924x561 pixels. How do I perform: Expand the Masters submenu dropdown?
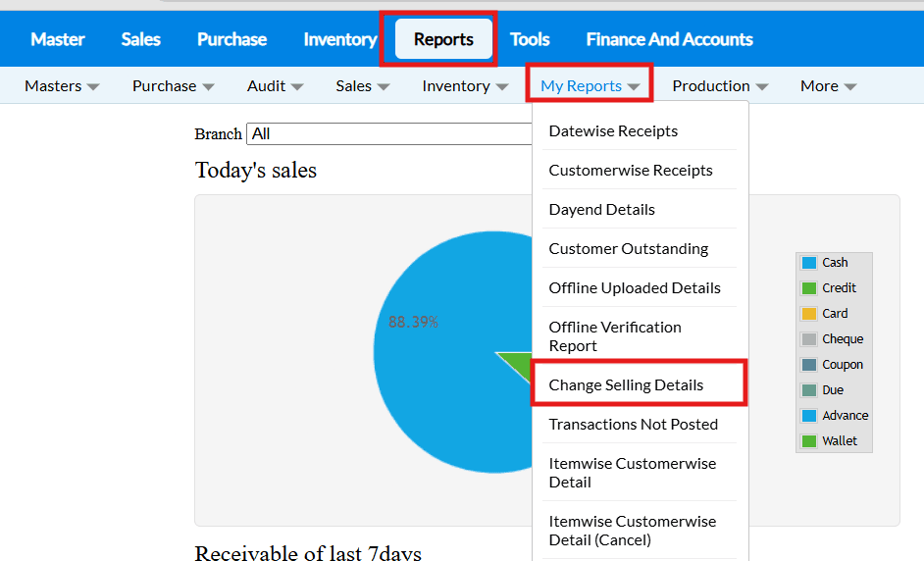point(62,86)
